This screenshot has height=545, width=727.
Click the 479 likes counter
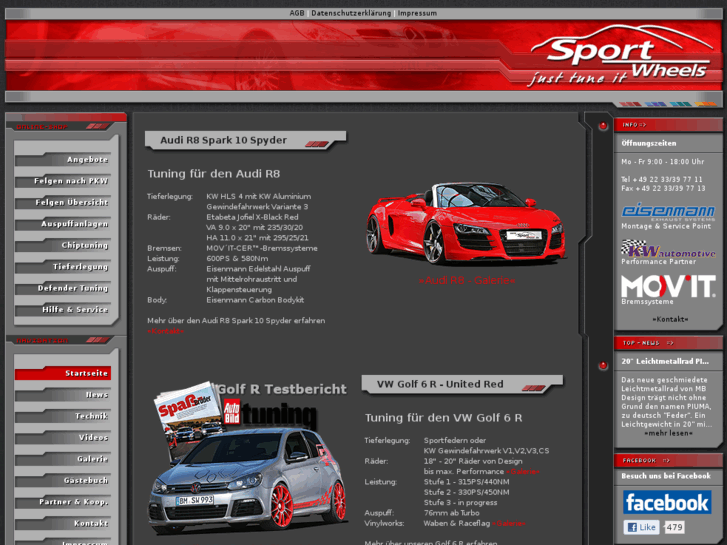coord(675,527)
